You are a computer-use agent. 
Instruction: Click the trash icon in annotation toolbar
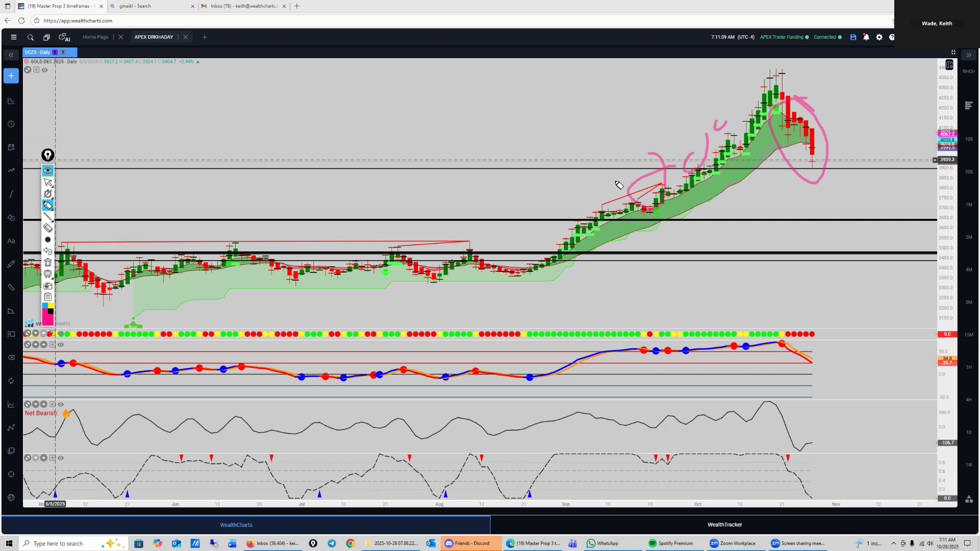tap(47, 263)
